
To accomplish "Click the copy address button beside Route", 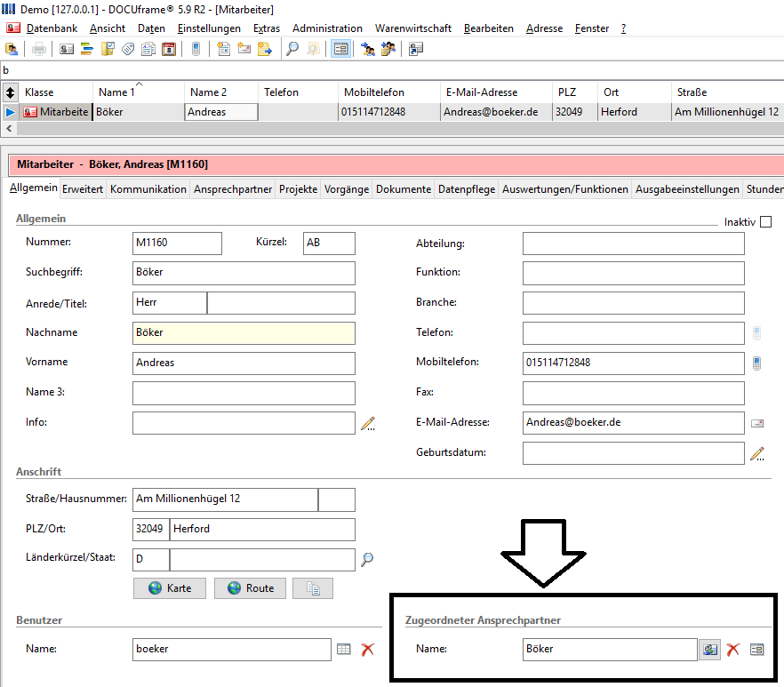I will pyautogui.click(x=313, y=588).
